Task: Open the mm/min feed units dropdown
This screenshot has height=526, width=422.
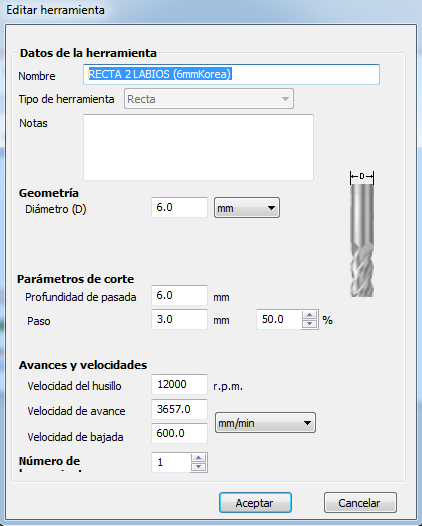Action: [x=265, y=423]
